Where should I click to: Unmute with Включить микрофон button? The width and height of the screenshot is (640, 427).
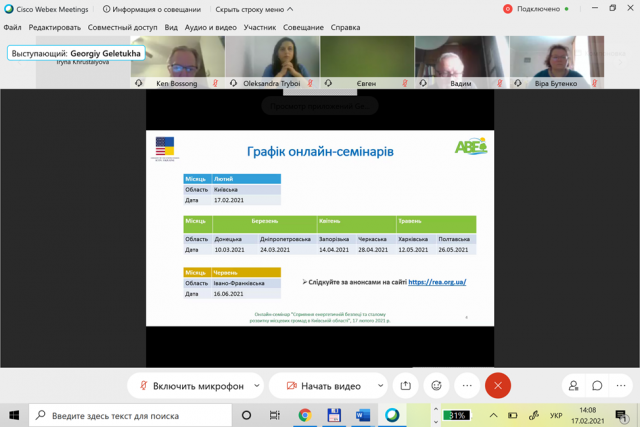click(191, 386)
